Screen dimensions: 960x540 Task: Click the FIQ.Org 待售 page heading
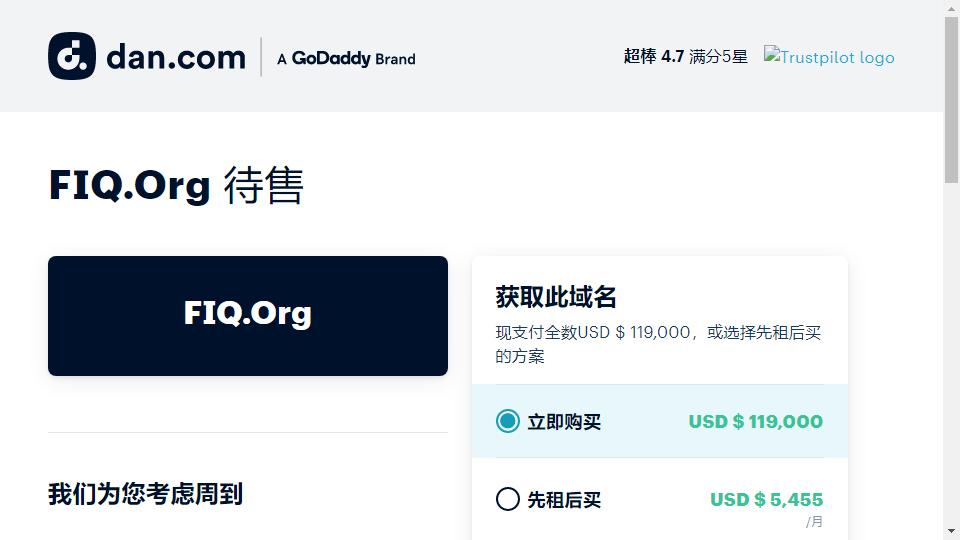(176, 185)
